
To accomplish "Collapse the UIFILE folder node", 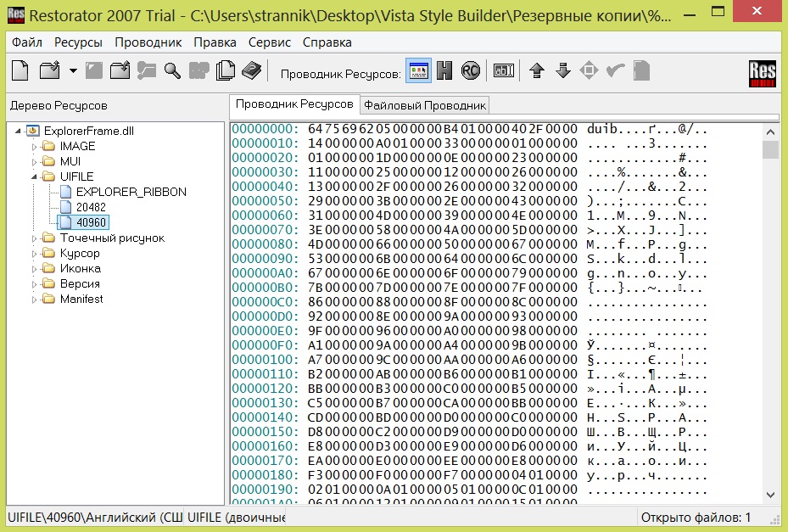I will [x=36, y=176].
